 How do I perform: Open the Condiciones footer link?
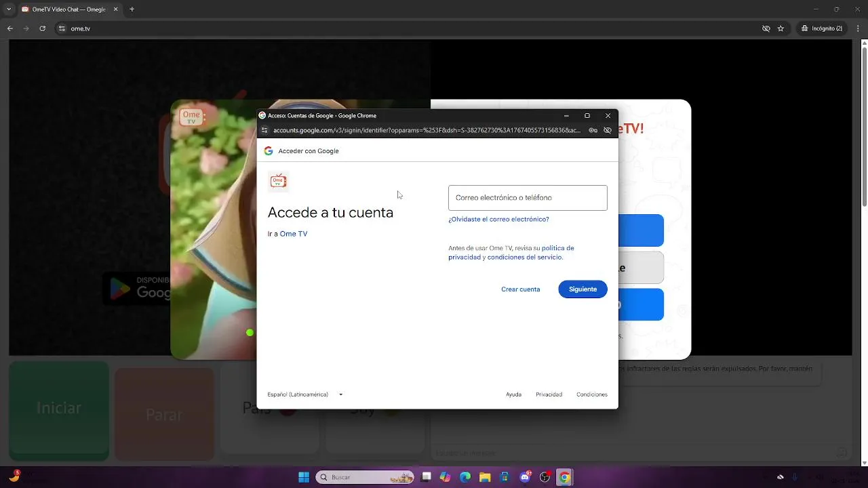(592, 394)
